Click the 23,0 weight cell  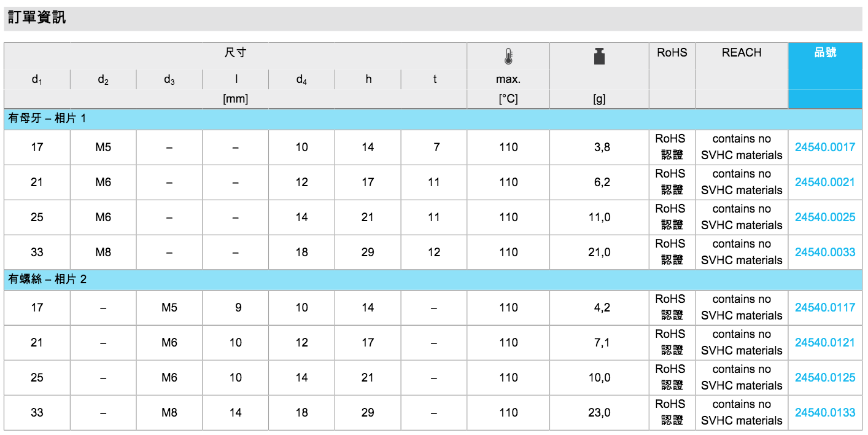pyautogui.click(x=599, y=413)
